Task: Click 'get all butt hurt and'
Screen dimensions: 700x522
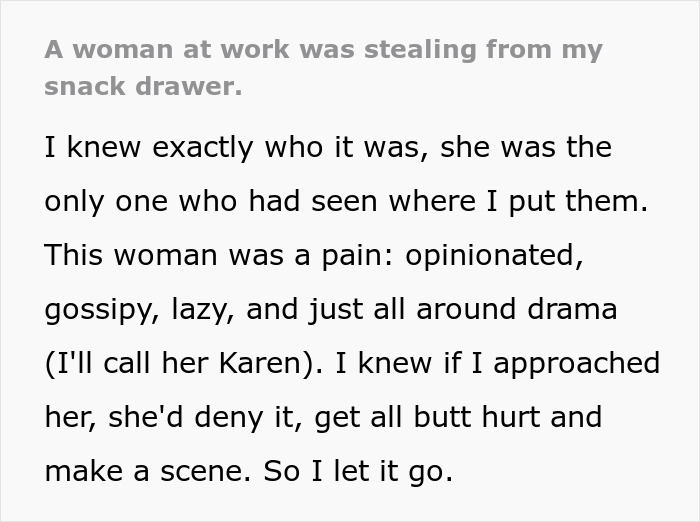Action: pyautogui.click(x=458, y=416)
